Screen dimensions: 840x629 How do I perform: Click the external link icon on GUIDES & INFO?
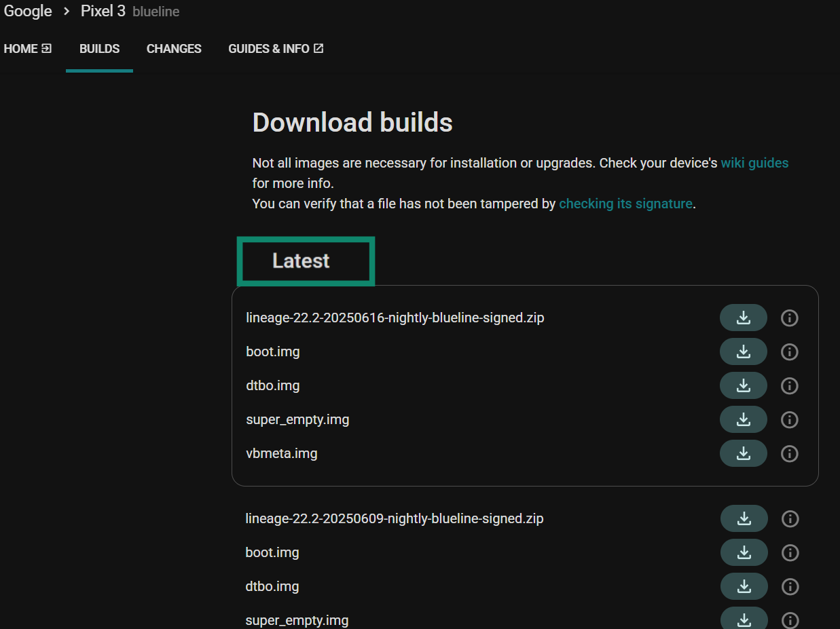[x=318, y=47]
